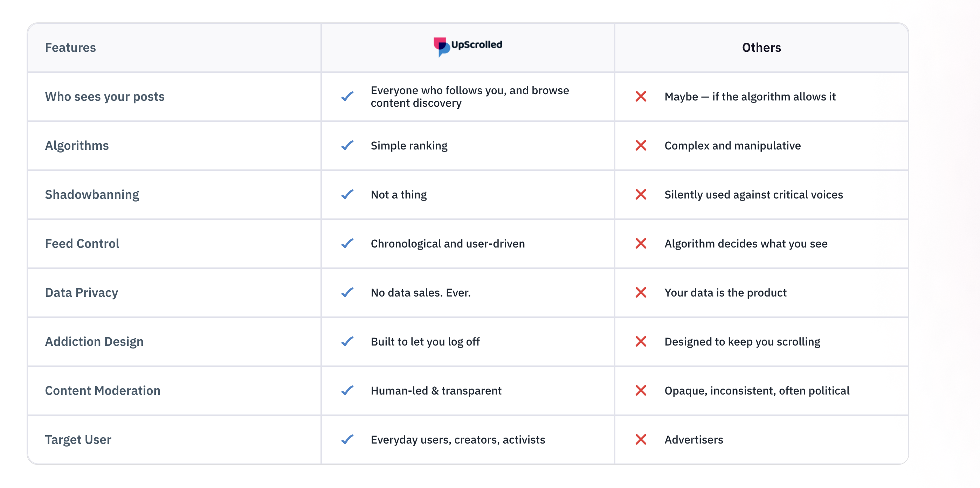Click the Addiction Design feature label

point(94,342)
